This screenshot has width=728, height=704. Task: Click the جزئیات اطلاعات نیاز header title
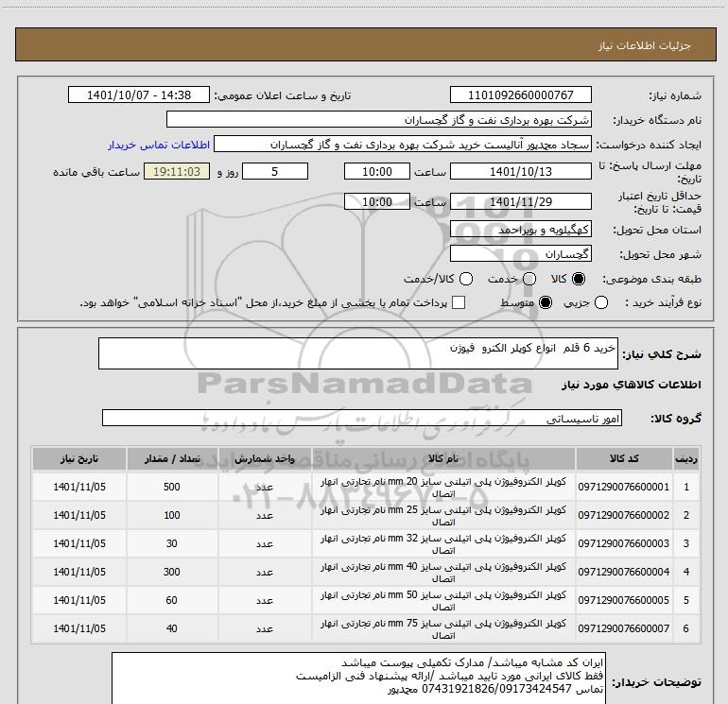pyautogui.click(x=645, y=45)
